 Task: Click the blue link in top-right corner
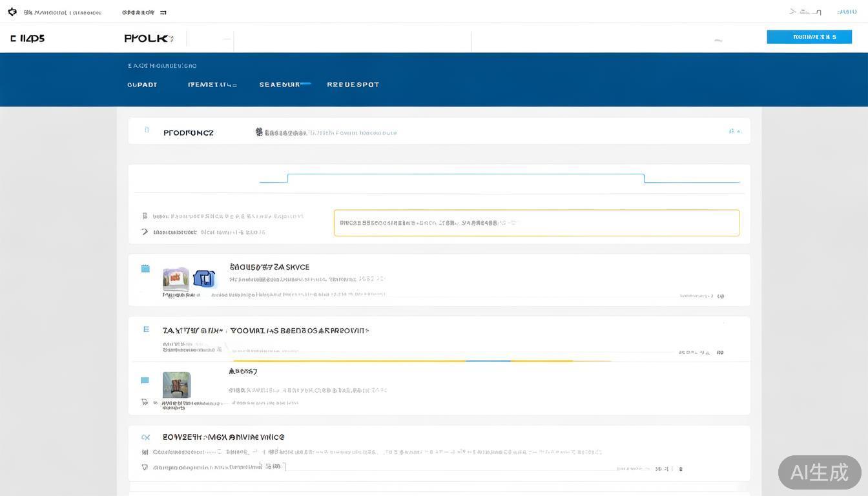(847, 12)
